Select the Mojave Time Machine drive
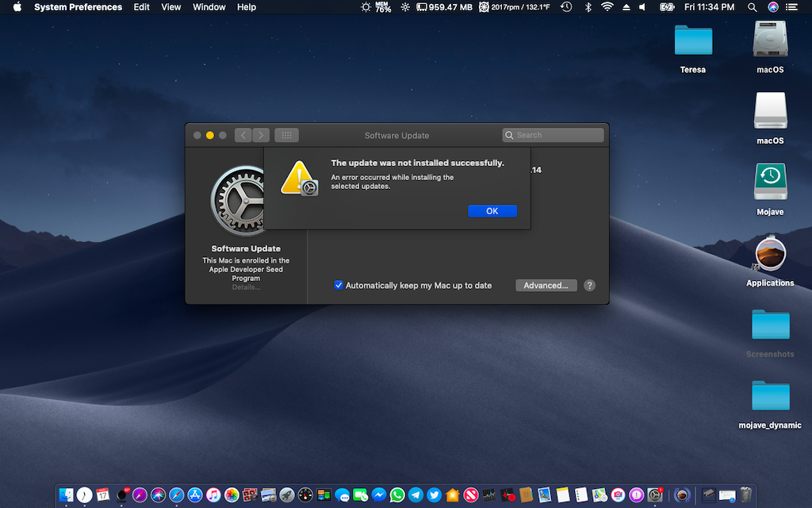Viewport: 812px width, 508px height. [x=770, y=190]
